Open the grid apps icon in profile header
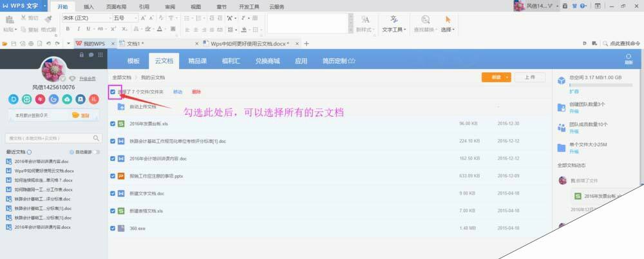Image resolution: width=644 pixels, height=259 pixels. 100,55
